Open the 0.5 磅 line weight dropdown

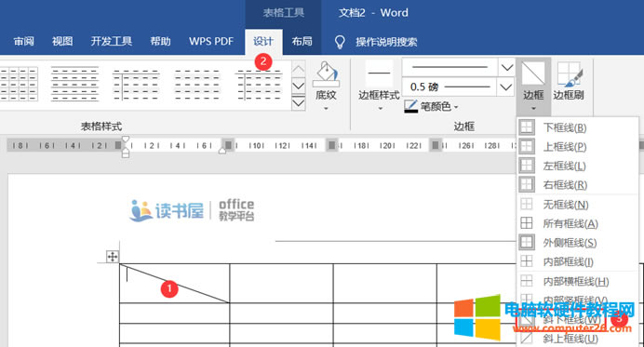tap(506, 87)
